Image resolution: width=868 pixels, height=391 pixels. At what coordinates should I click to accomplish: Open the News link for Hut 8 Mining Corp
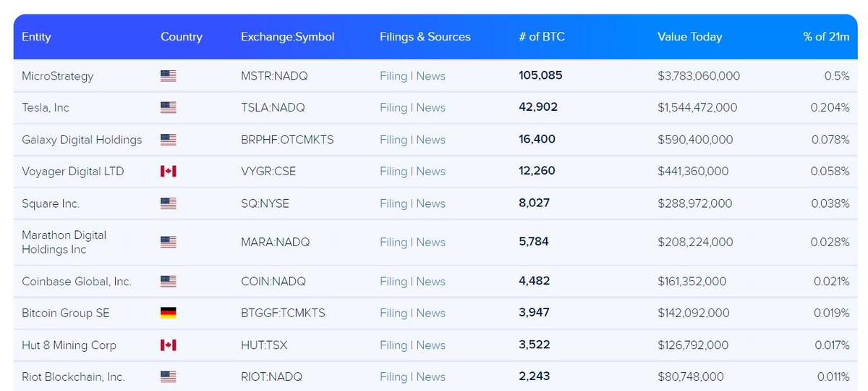point(431,345)
